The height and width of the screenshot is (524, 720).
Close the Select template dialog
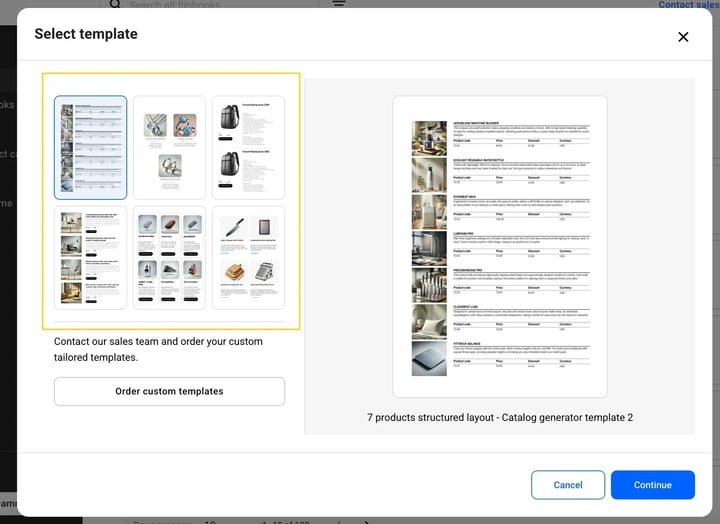click(x=683, y=37)
